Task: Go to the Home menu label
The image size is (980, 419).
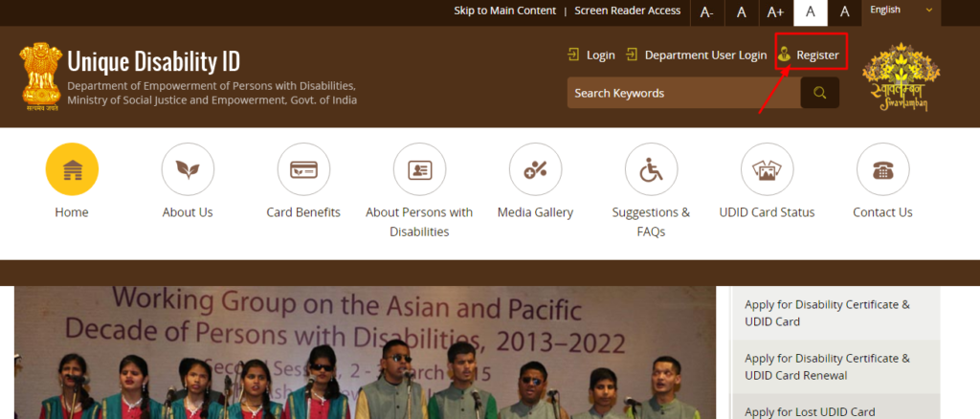Action: (x=72, y=212)
